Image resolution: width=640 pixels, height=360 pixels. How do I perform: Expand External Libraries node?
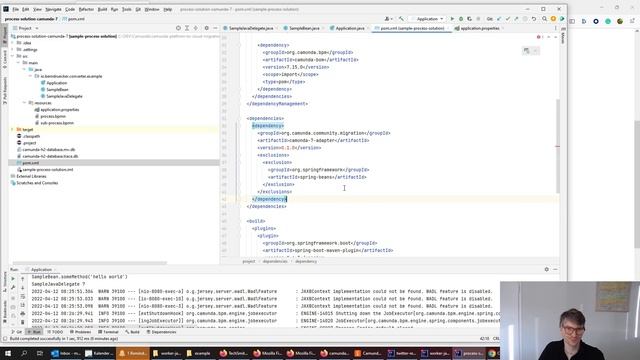tap(13, 176)
